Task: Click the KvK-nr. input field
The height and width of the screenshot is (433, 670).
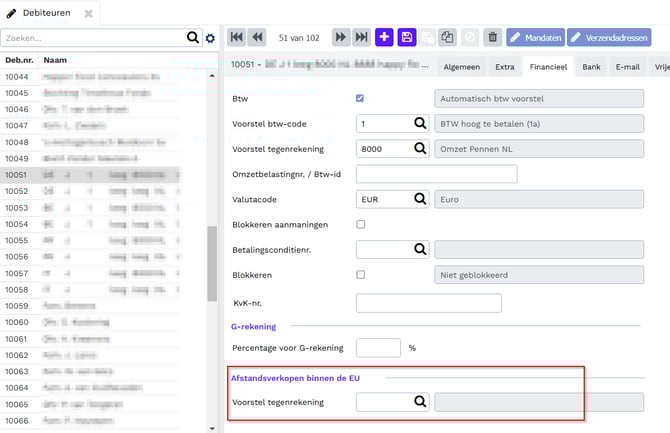Action: [x=428, y=302]
